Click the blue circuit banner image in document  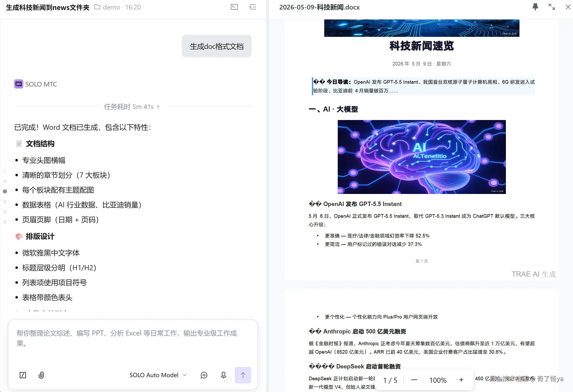point(422,28)
